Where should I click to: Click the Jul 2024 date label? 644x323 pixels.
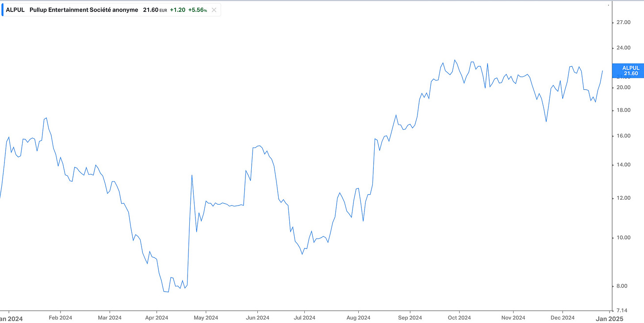pos(304,318)
